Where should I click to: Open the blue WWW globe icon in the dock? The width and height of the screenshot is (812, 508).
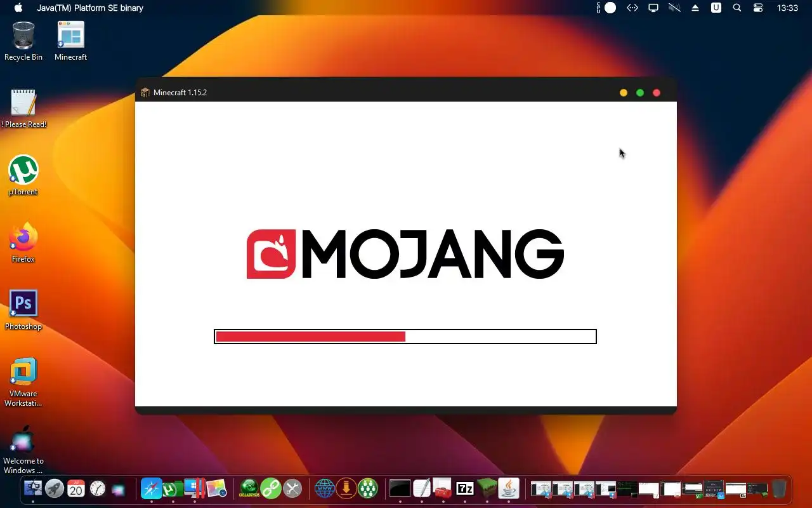pos(325,488)
